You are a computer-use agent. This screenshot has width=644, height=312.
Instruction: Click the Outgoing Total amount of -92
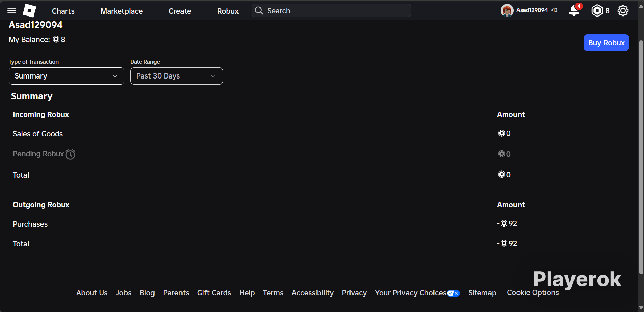tap(507, 243)
